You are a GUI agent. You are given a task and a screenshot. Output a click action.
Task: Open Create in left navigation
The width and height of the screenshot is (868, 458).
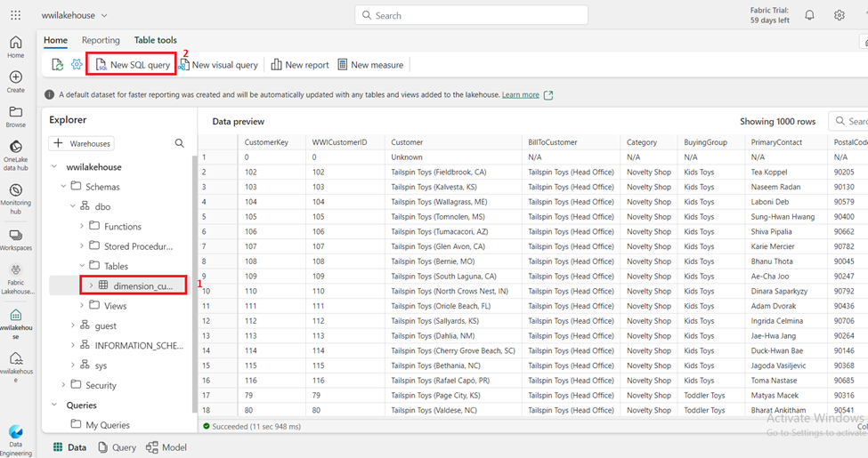[x=15, y=82]
